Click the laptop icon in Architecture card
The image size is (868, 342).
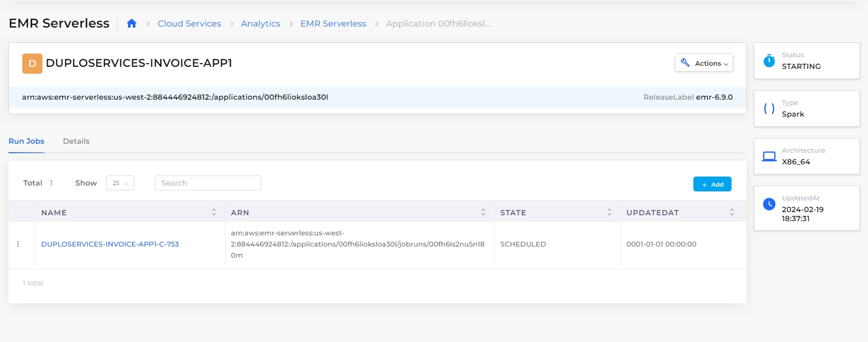coord(769,156)
